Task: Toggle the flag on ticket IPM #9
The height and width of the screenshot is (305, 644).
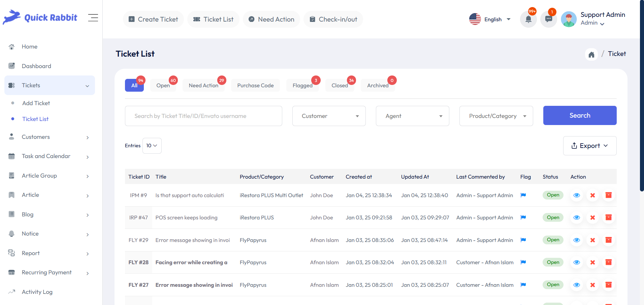Action: pos(523,195)
